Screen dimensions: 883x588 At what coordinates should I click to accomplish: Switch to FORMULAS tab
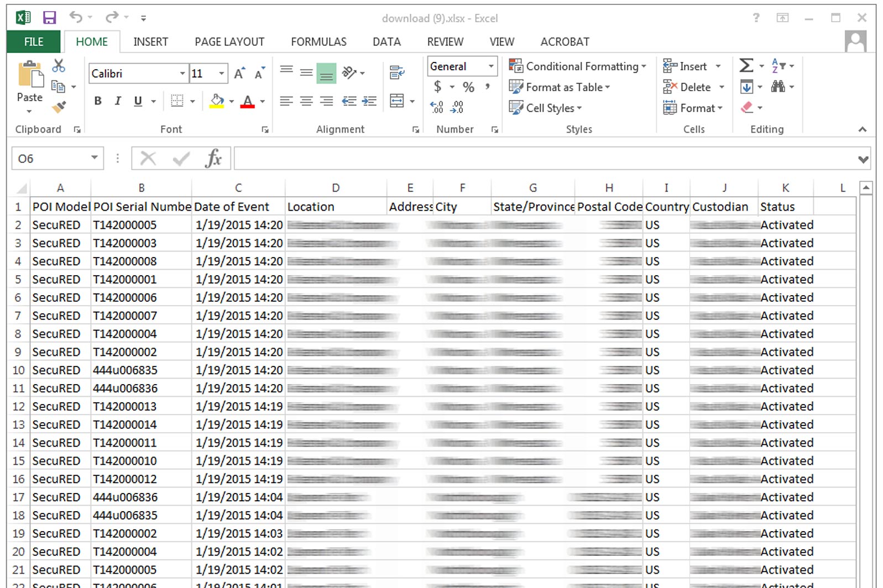coord(318,41)
